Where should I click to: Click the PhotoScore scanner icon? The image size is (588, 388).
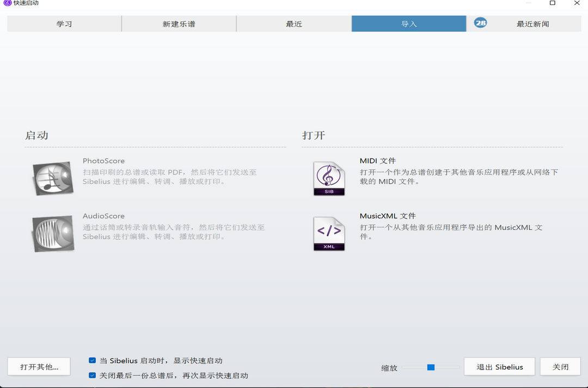click(53, 179)
